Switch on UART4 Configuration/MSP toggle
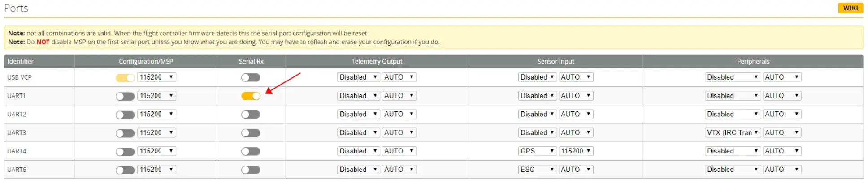The width and height of the screenshot is (868, 191). 125,152
